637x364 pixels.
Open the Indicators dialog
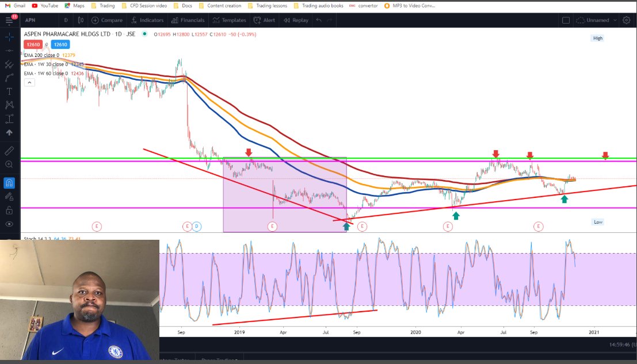(147, 20)
